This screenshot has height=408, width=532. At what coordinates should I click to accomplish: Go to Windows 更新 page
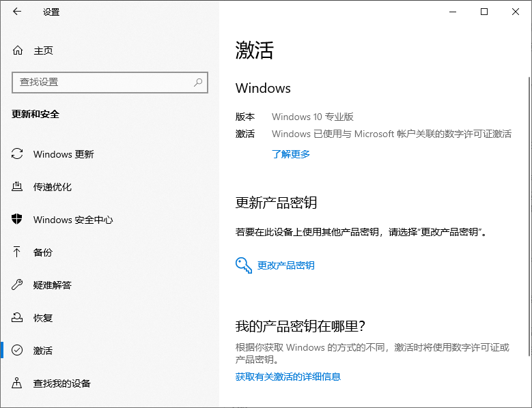64,154
